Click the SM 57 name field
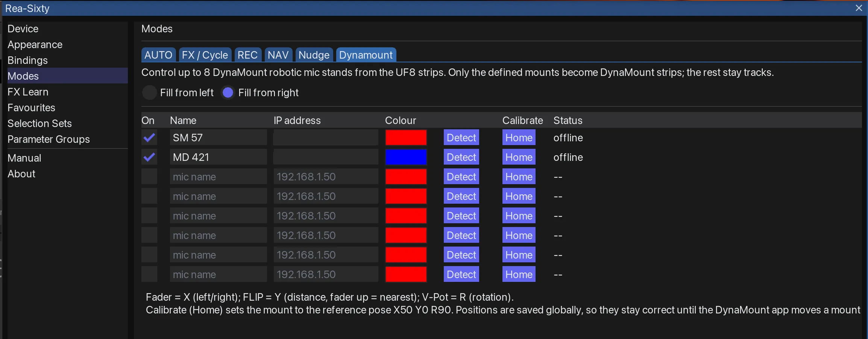This screenshot has height=339, width=868. [219, 138]
